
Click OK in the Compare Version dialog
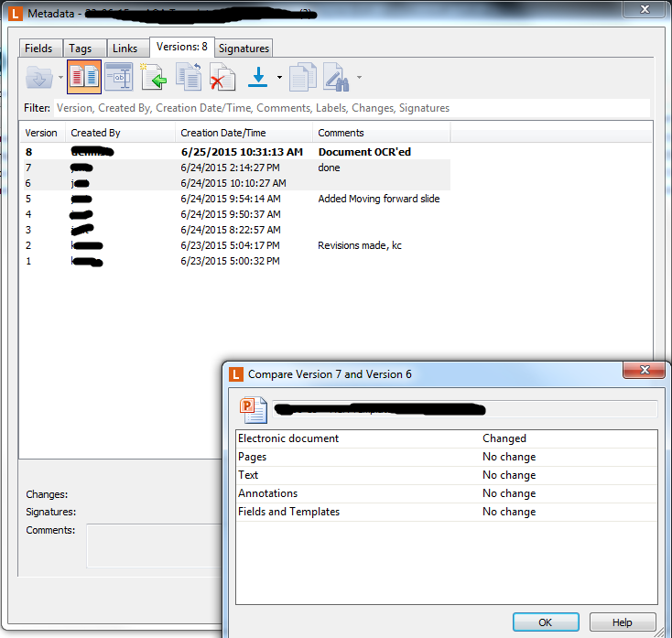click(x=546, y=622)
